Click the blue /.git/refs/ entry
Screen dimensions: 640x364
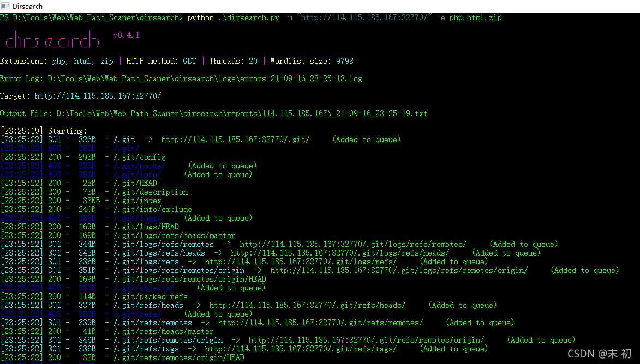pyautogui.click(x=137, y=314)
